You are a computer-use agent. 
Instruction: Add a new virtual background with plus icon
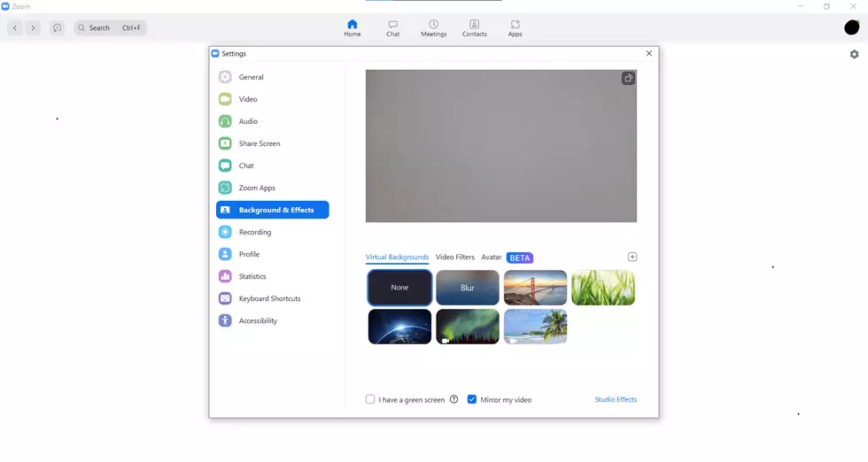click(x=632, y=257)
